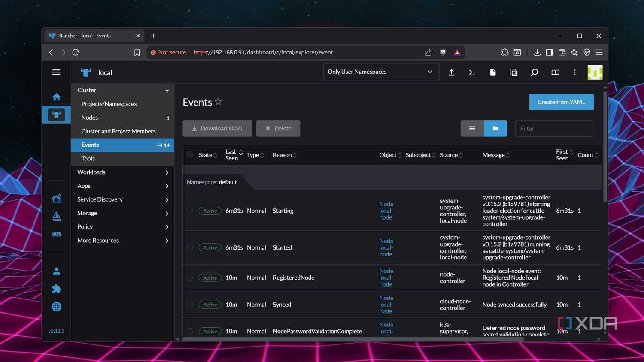Open the hamburger navigation menu

[x=56, y=72]
